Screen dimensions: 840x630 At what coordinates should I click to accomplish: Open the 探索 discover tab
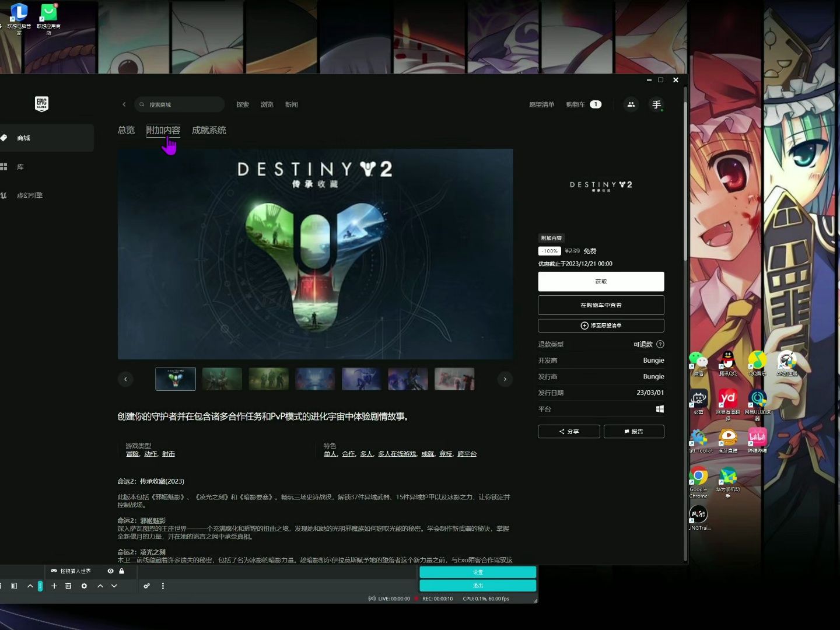coord(243,104)
